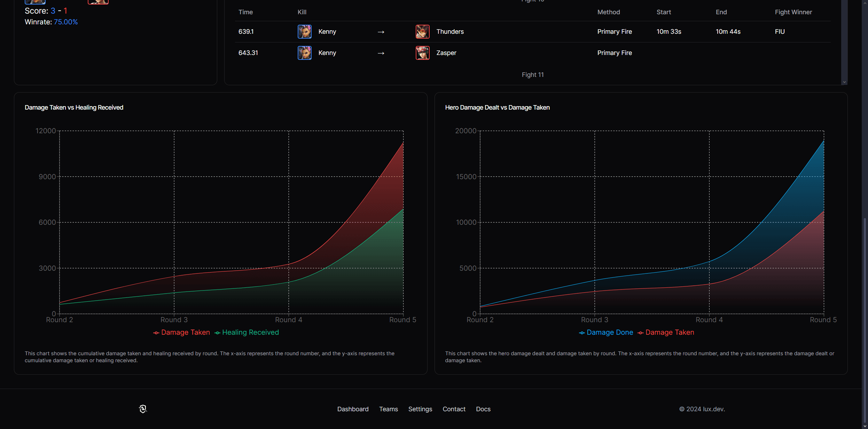Click the arrow icon in Zasper kill row
868x429 pixels.
point(381,53)
